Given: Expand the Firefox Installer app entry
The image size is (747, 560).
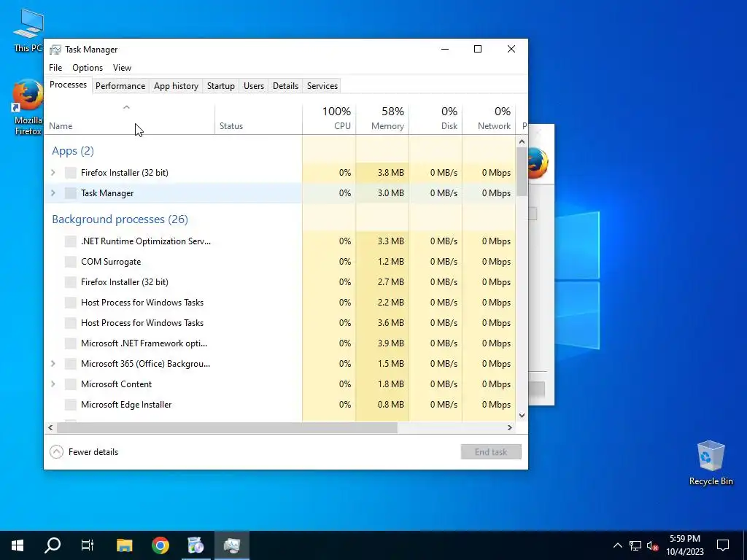Looking at the screenshot, I should (53, 173).
